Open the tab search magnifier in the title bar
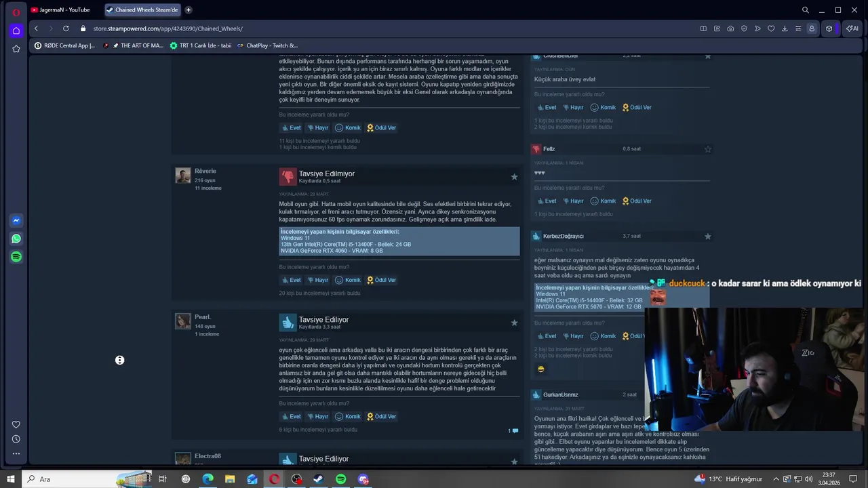 pyautogui.click(x=806, y=10)
